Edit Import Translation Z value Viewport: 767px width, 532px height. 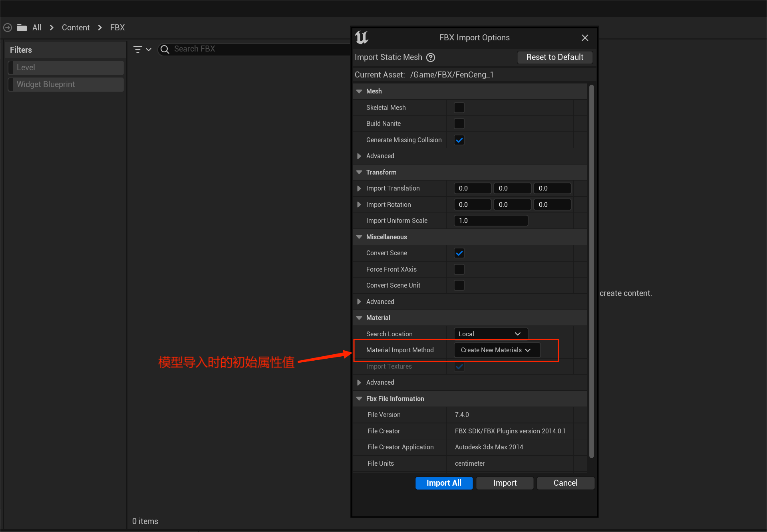click(552, 189)
